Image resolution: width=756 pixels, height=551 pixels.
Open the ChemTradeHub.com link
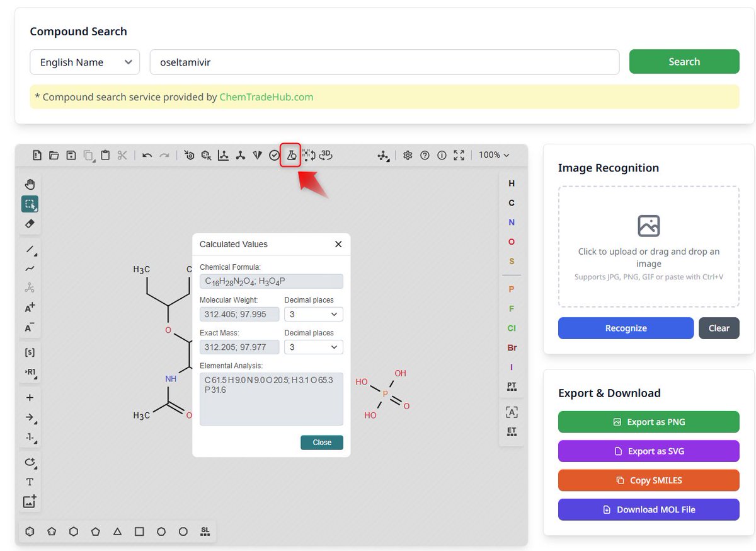(266, 97)
